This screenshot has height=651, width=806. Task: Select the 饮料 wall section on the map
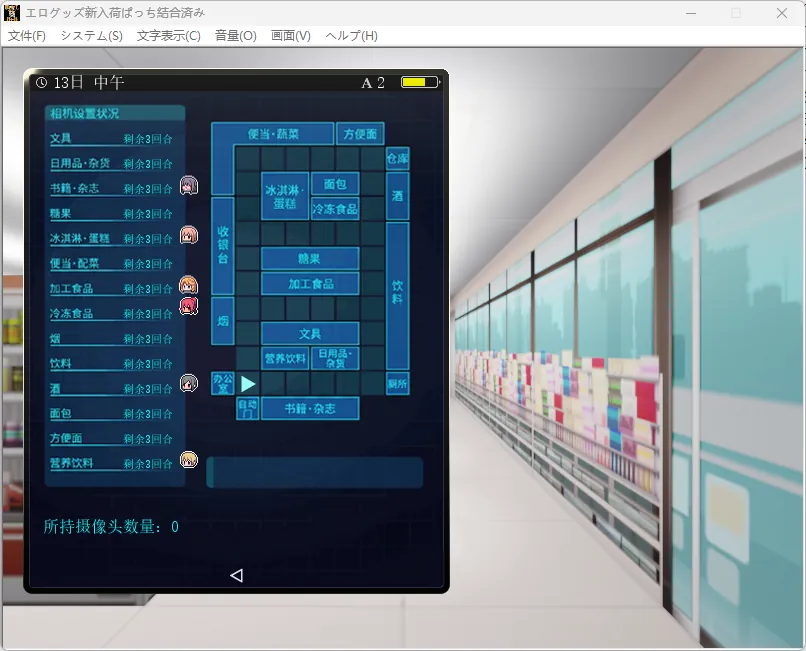(x=397, y=296)
